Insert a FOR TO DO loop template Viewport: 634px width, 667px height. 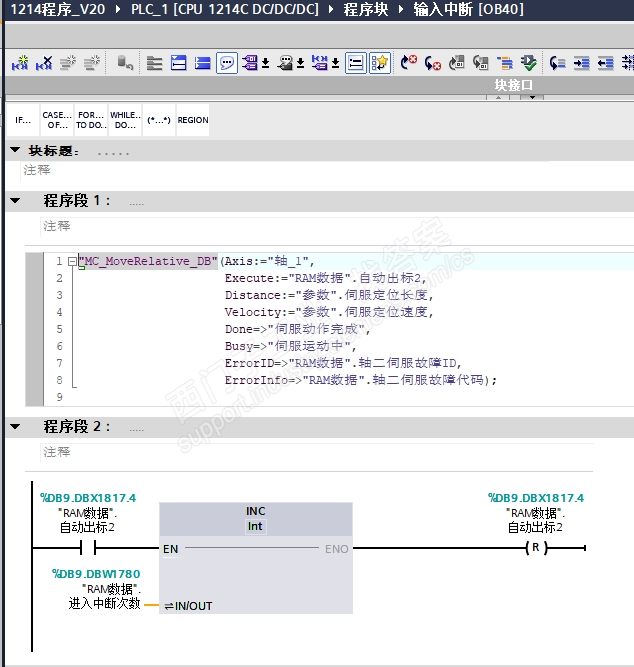click(91, 120)
